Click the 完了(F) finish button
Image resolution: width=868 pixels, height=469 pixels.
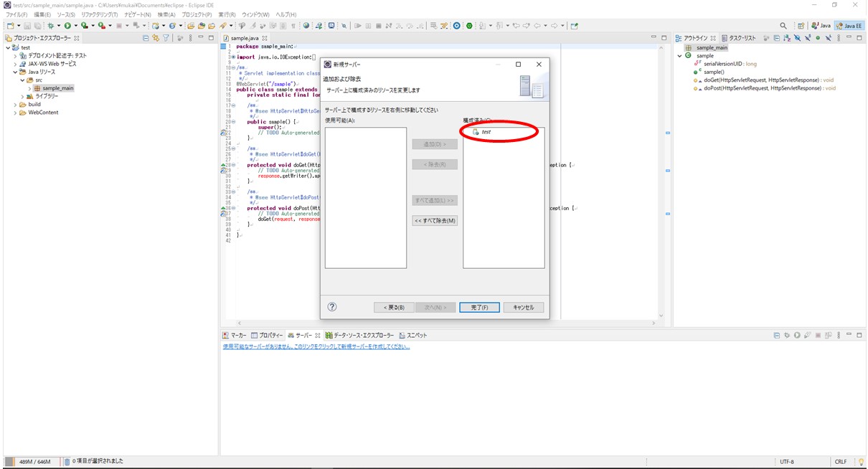[x=479, y=307]
